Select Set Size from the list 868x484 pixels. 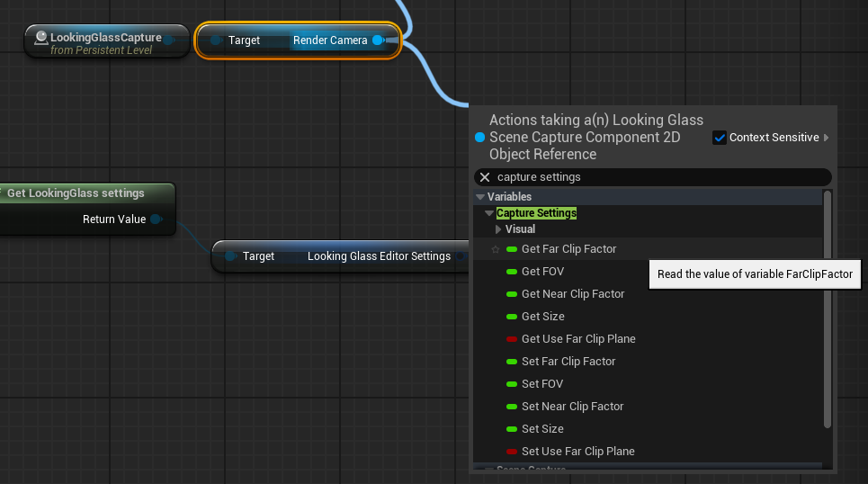tap(542, 429)
